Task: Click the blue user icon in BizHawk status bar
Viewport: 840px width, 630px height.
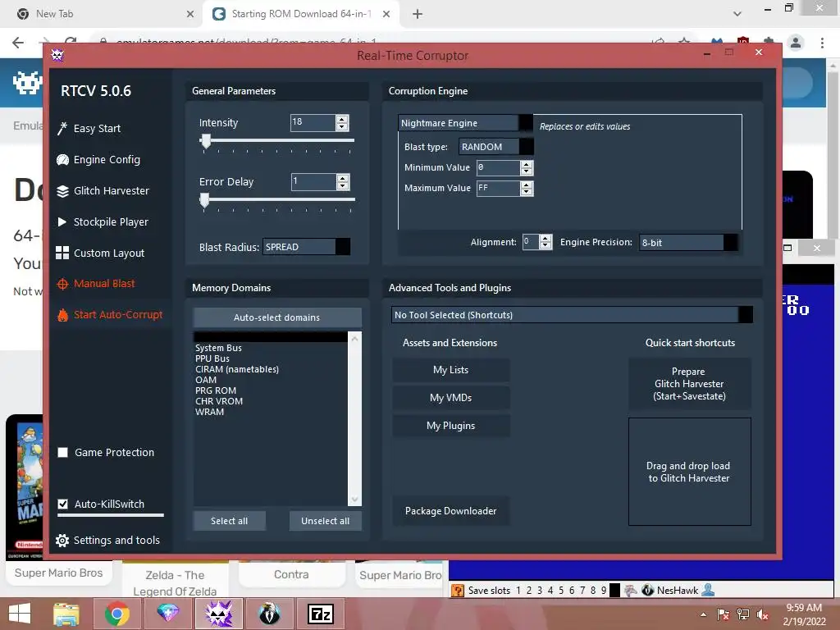Action: 708,590
